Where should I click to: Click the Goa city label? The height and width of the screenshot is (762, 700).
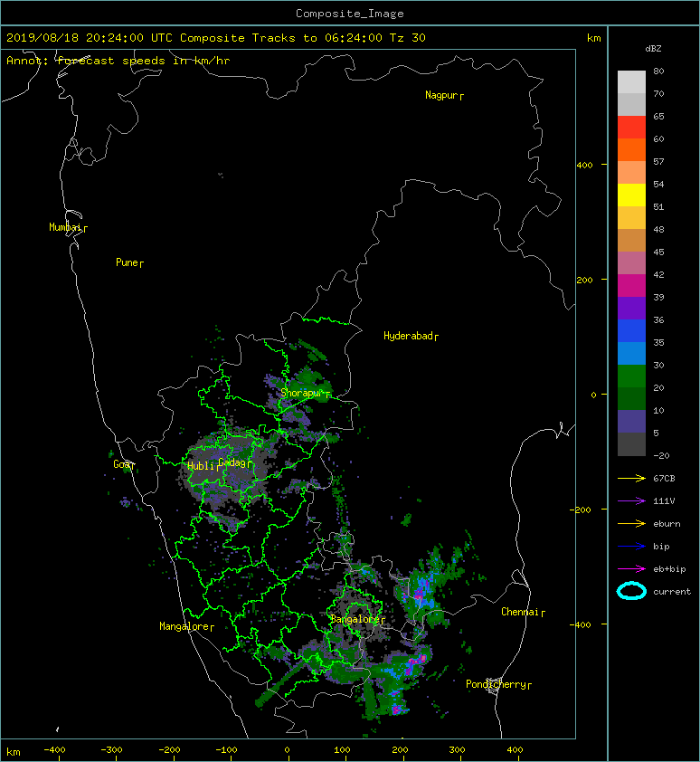(x=122, y=464)
